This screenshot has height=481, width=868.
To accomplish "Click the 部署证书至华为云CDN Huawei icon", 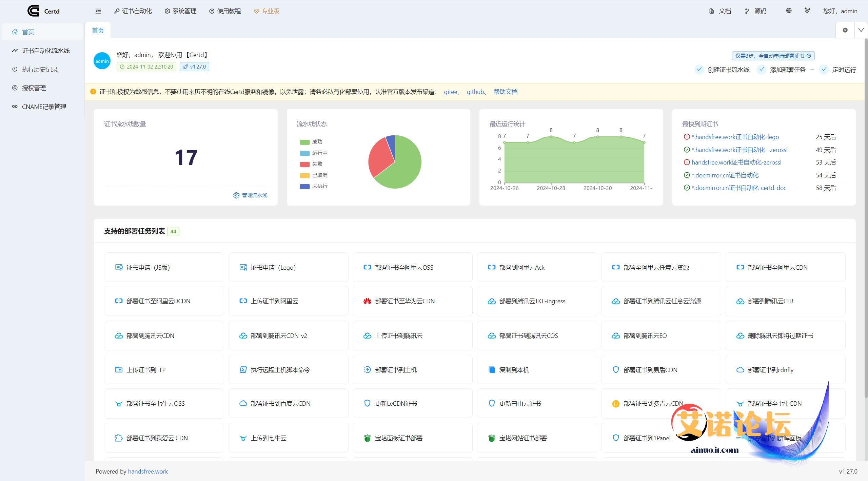I will 367,301.
